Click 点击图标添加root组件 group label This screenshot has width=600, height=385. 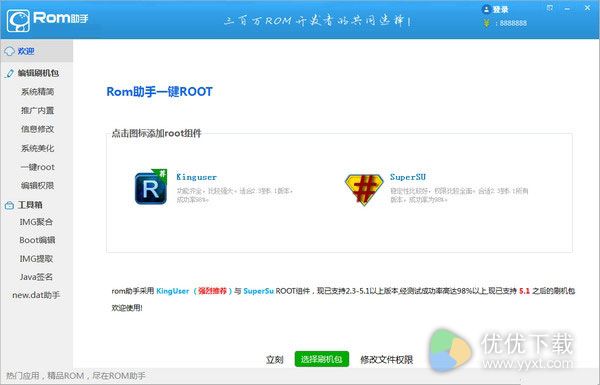[x=156, y=133]
